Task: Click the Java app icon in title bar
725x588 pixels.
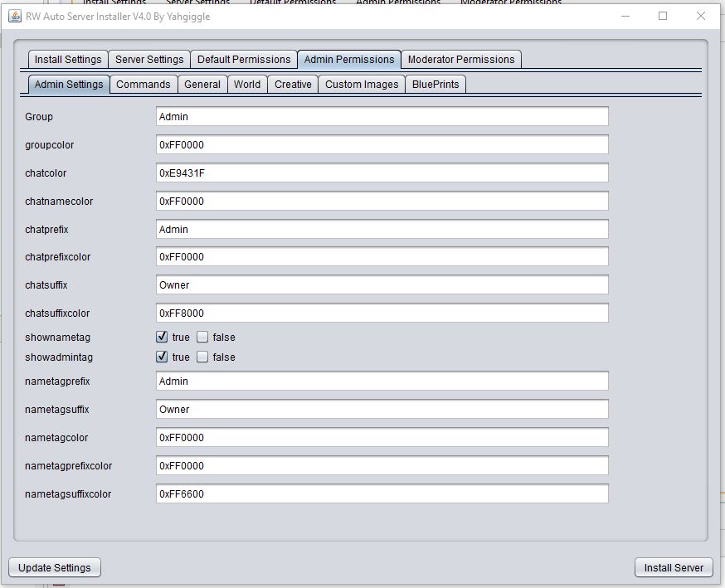Action: click(x=14, y=16)
